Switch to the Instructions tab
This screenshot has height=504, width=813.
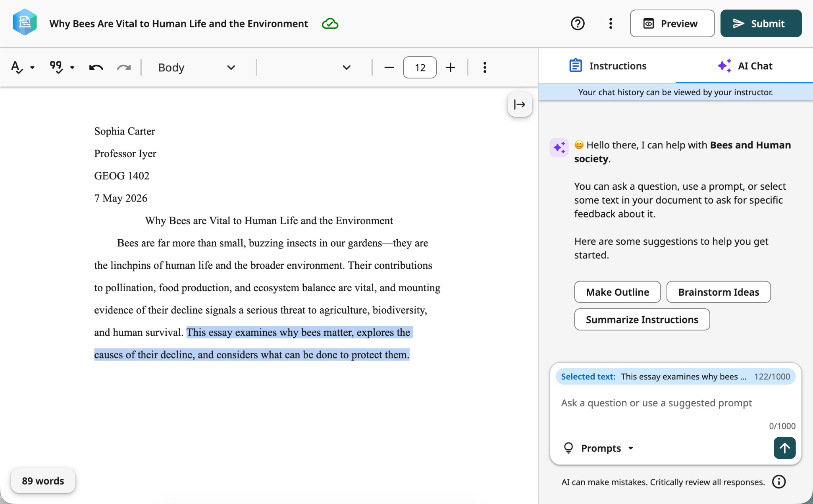point(608,66)
